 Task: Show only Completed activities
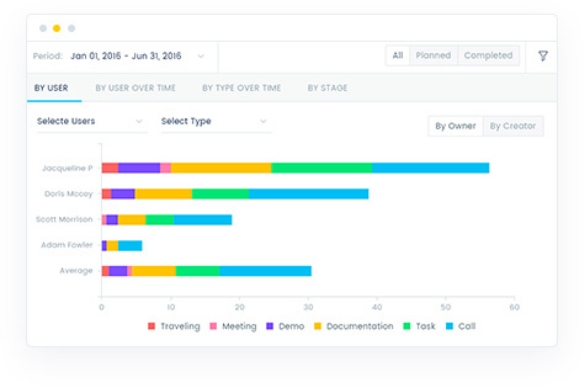point(488,56)
